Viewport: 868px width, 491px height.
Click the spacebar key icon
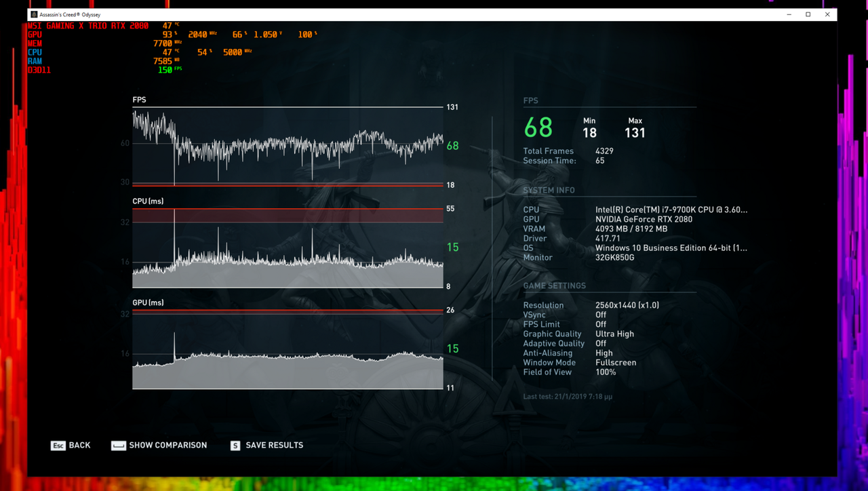pyautogui.click(x=119, y=446)
